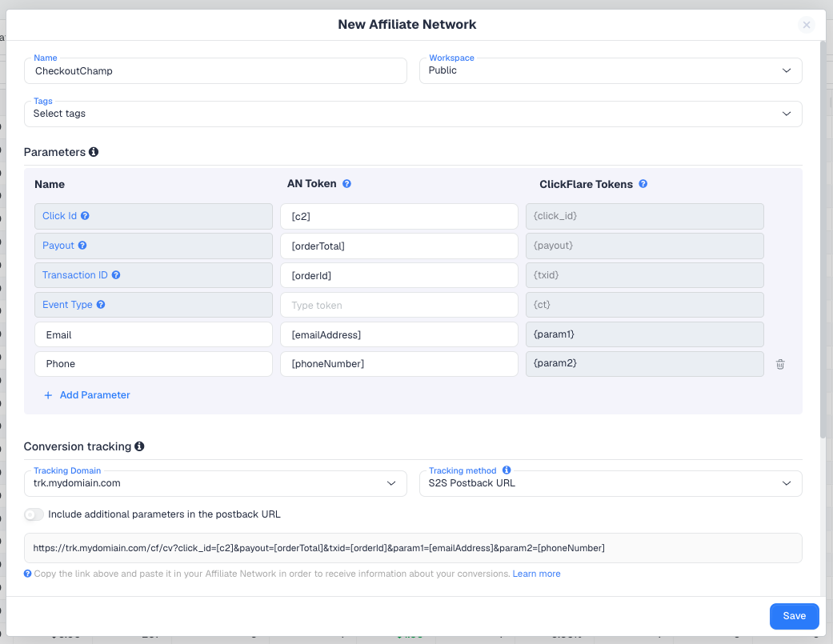This screenshot has height=644, width=833.
Task: Click the {ct} ClickFlare token
Action: tap(644, 306)
